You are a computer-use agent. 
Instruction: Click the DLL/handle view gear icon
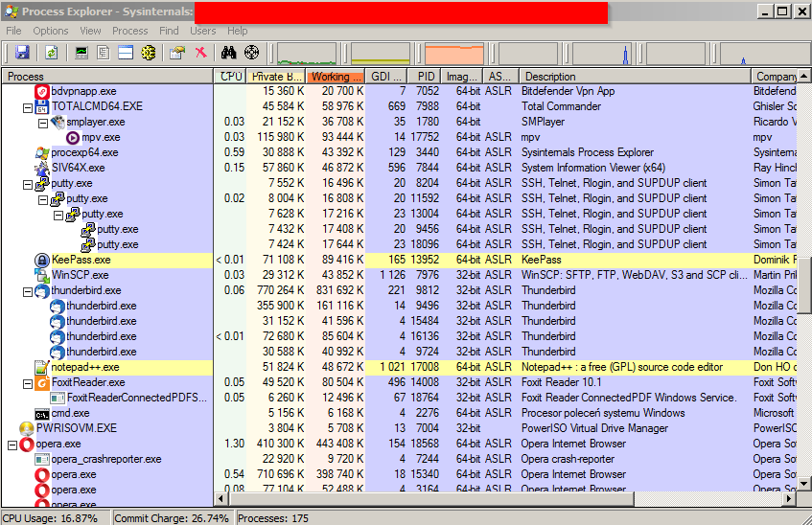click(148, 53)
